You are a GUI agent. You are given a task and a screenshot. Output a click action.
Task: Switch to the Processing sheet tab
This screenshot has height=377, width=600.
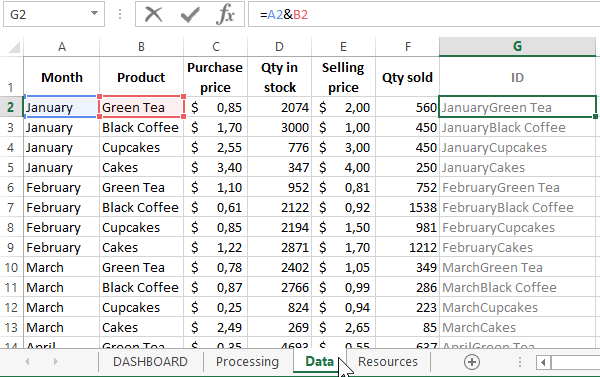(247, 362)
